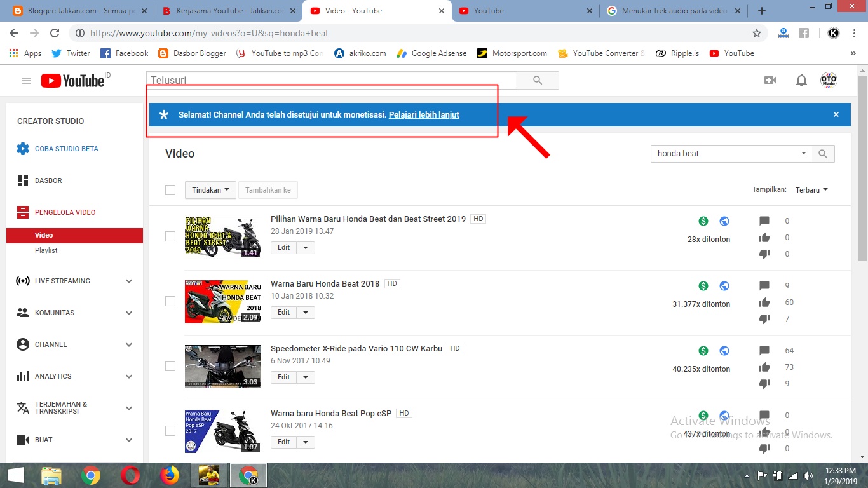The height and width of the screenshot is (488, 868).
Task: Click the search magnifier button beside Telusuri
Action: (538, 80)
